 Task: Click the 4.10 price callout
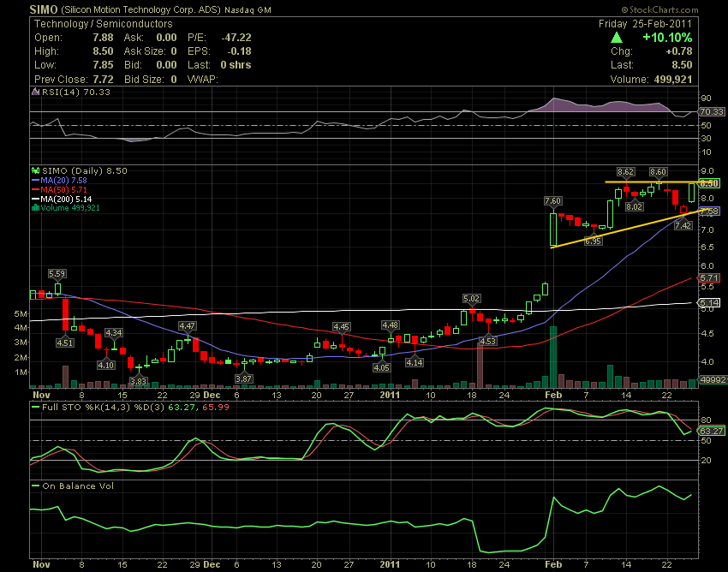click(x=106, y=365)
